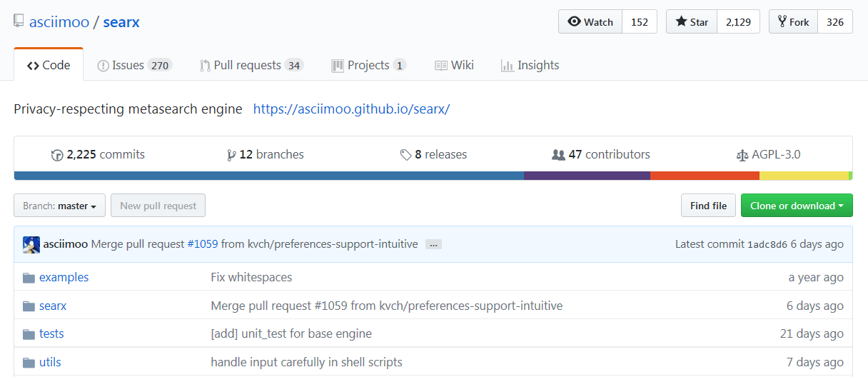The width and height of the screenshot is (868, 377).
Task: Click the Insights bar graph icon
Action: pyautogui.click(x=508, y=66)
